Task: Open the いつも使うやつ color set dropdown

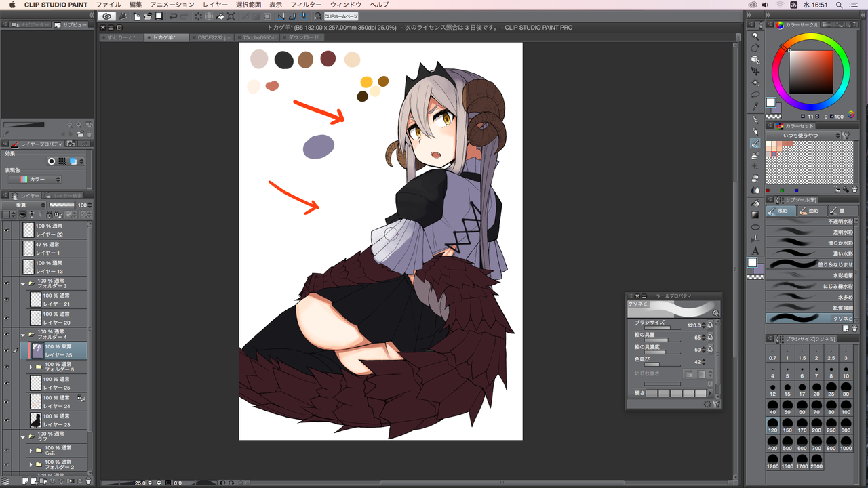Action: 804,136
